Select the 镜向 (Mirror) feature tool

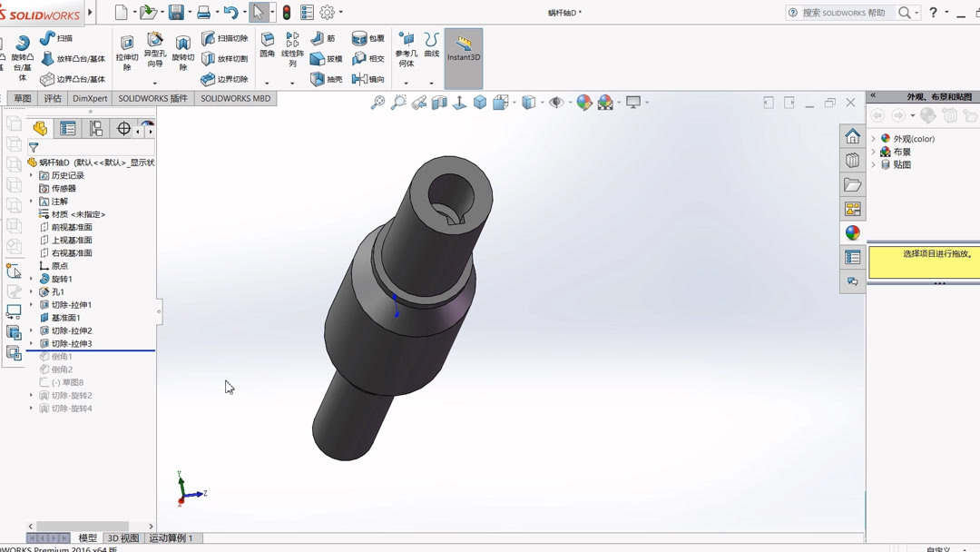367,78
